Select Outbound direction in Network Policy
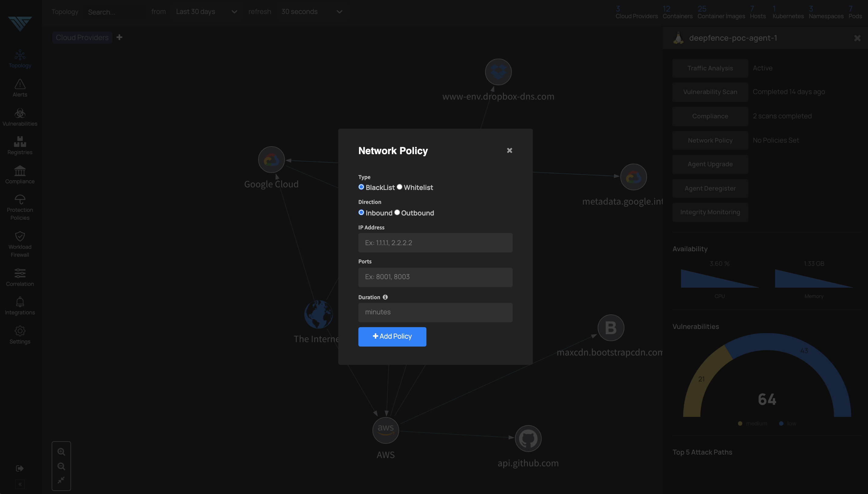This screenshot has height=494, width=868. [397, 213]
